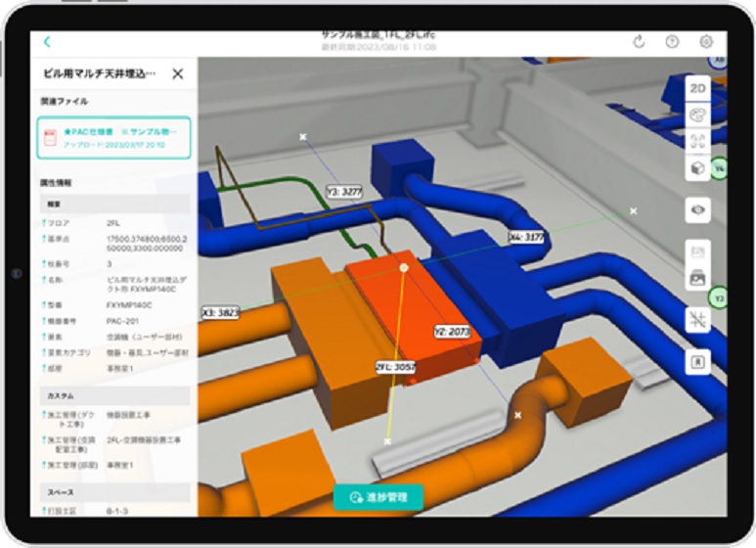The width and height of the screenshot is (756, 548).
Task: Expand the スペース section header
Action: (113, 491)
